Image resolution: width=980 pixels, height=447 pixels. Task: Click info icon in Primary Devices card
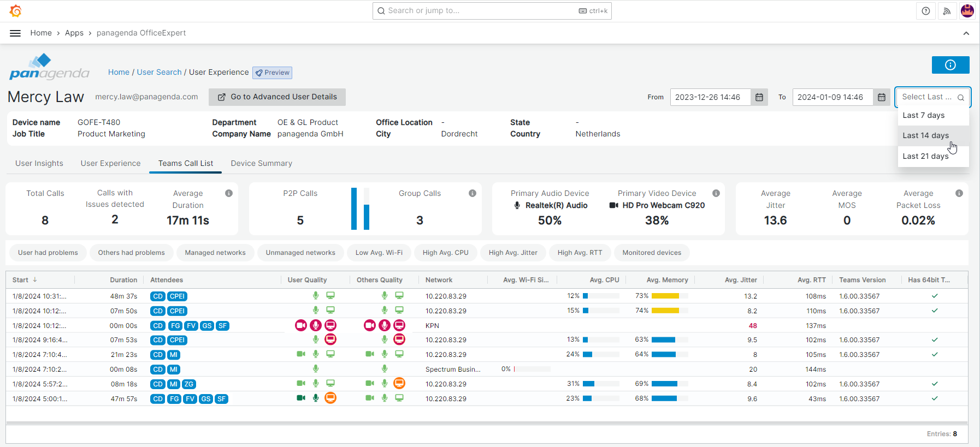tap(716, 193)
